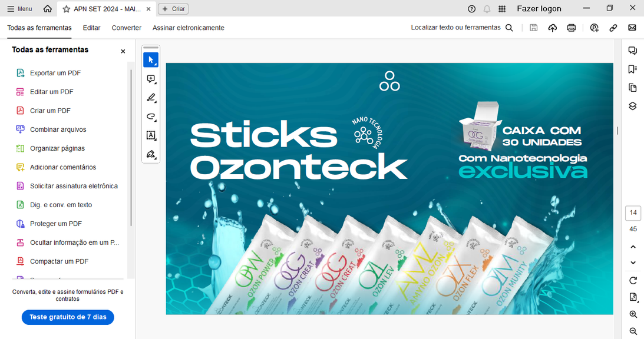
Task: Open the Help question mark icon
Action: [471, 9]
